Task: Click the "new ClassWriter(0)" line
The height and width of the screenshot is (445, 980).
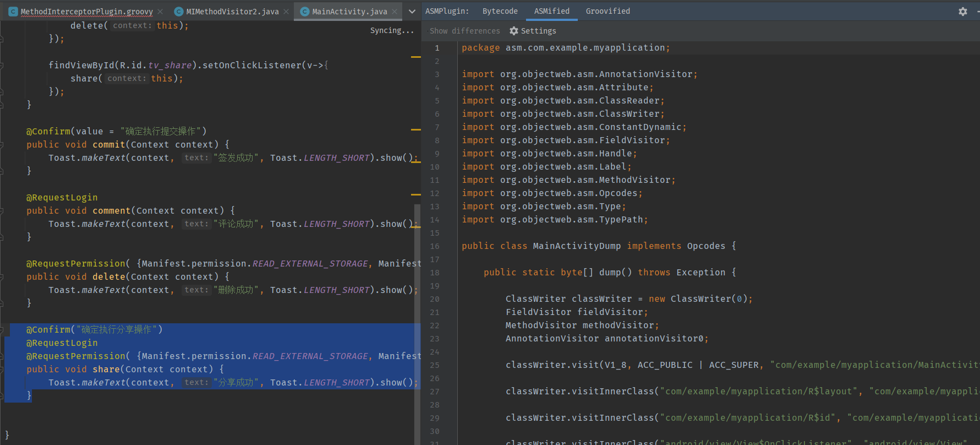Action: (x=629, y=299)
